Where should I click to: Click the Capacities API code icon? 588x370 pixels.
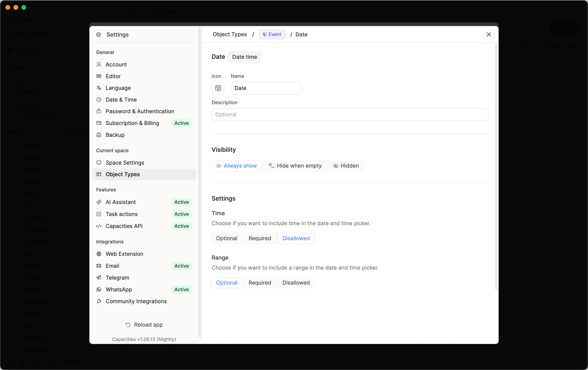pyautogui.click(x=99, y=226)
